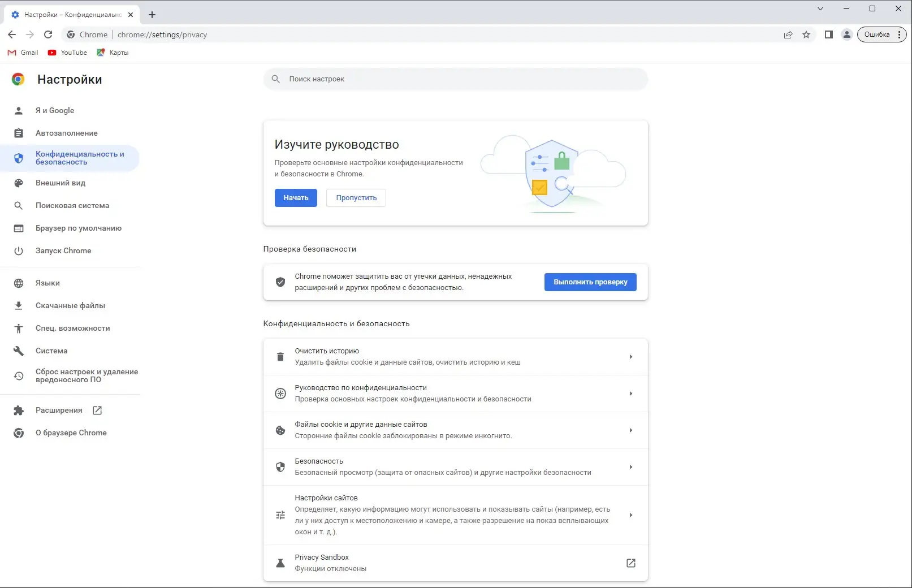Select Внешний вид in the sidebar
The width and height of the screenshot is (912, 588).
60,183
